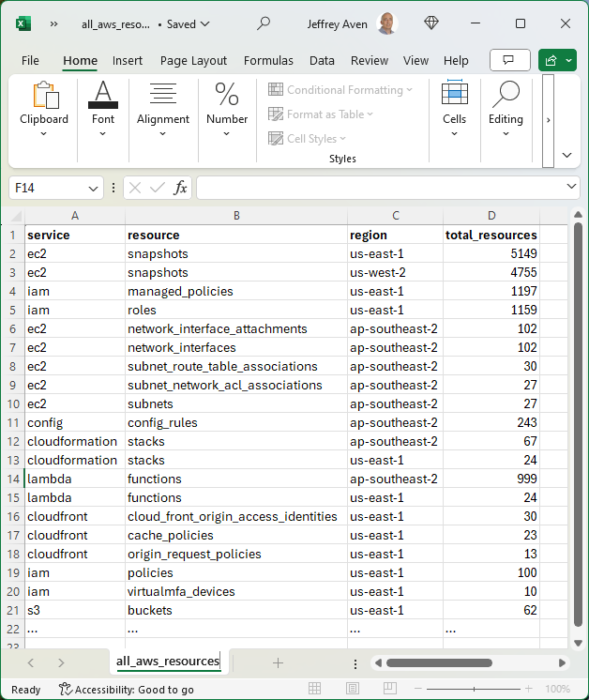Click the config_rules cell
The width and height of the screenshot is (589, 700).
pos(236,422)
